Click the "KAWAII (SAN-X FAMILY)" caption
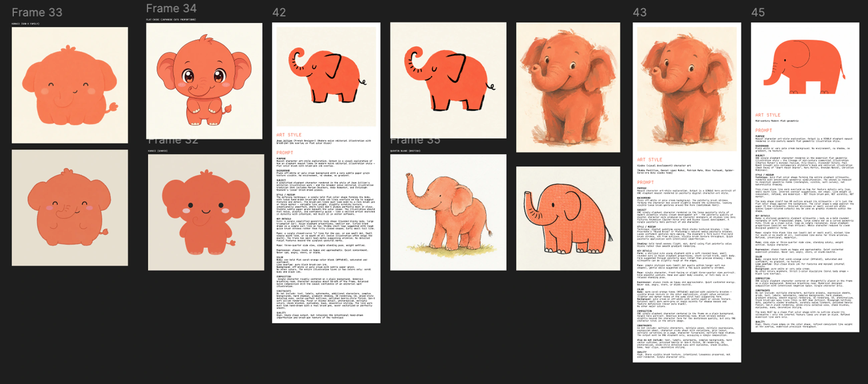Viewport: 868px width, 384px height. coord(26,24)
